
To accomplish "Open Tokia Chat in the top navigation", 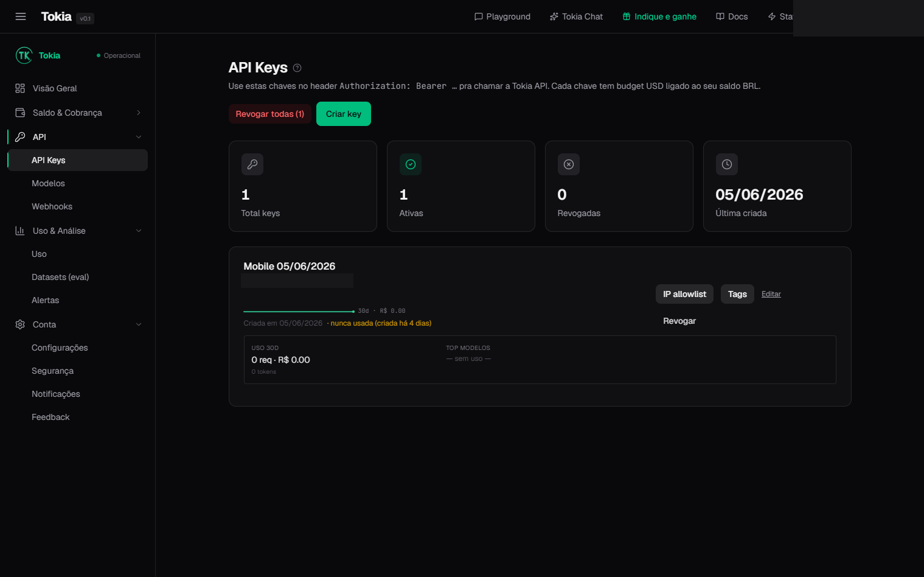I will [x=576, y=16].
